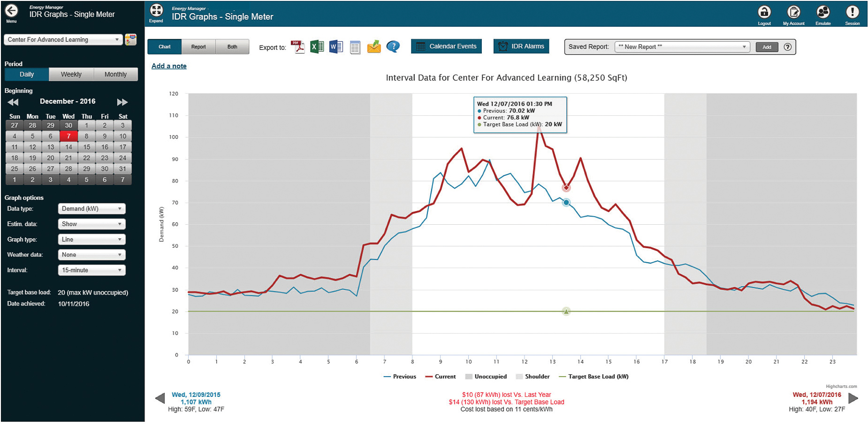Export the report to Word
The width and height of the screenshot is (868, 425).
tap(336, 47)
